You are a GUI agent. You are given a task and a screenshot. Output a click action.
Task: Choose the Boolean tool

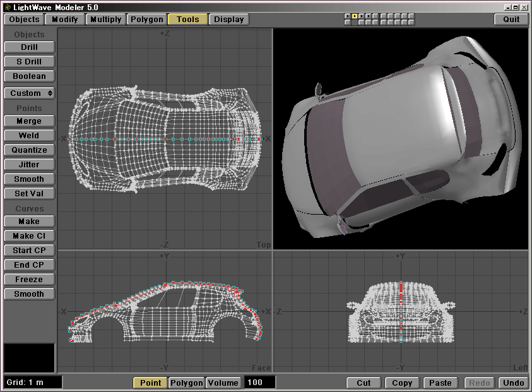[29, 76]
